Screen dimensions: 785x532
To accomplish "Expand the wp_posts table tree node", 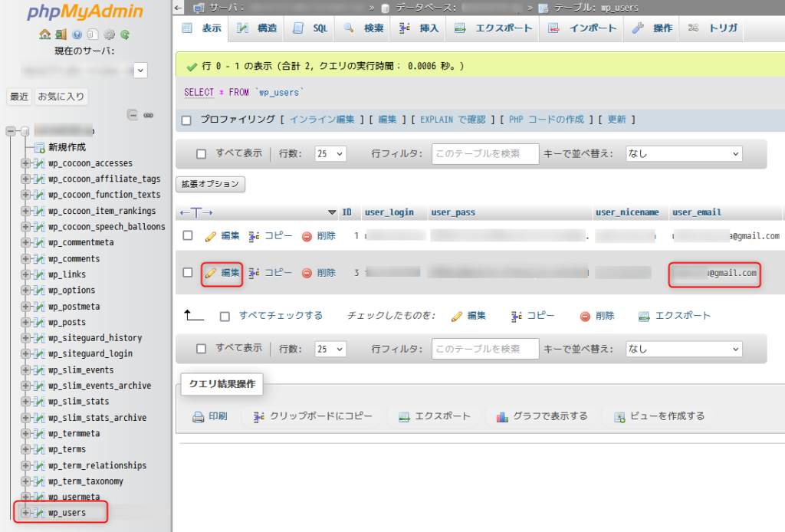I will coord(25,322).
